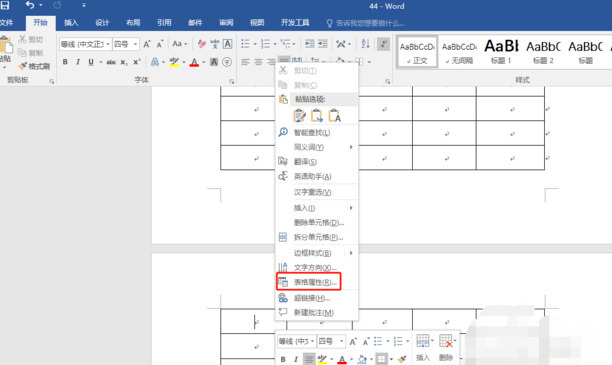The height and width of the screenshot is (365, 612).
Task: Select New Comment (新建批注) in the context menu
Action: pyautogui.click(x=317, y=312)
